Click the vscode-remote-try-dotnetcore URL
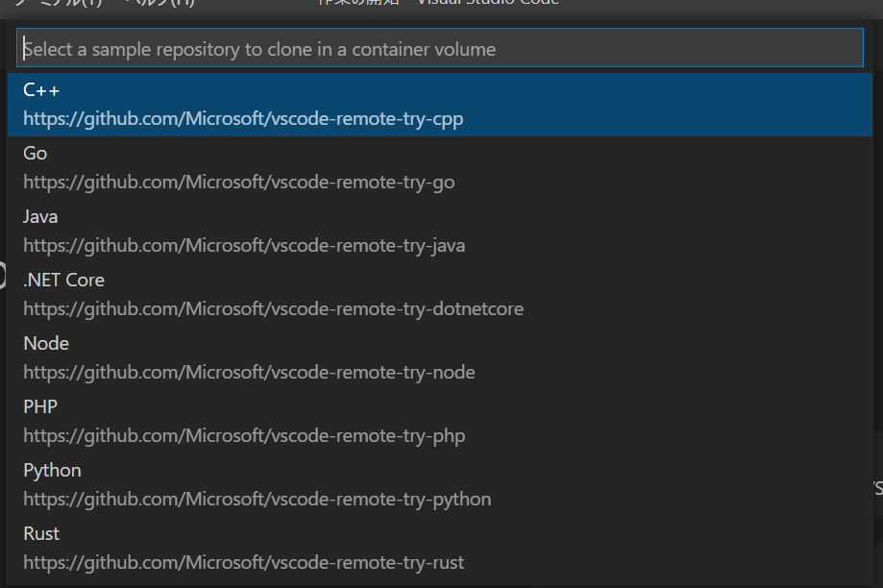Screen dimensions: 883x588 pos(273,308)
